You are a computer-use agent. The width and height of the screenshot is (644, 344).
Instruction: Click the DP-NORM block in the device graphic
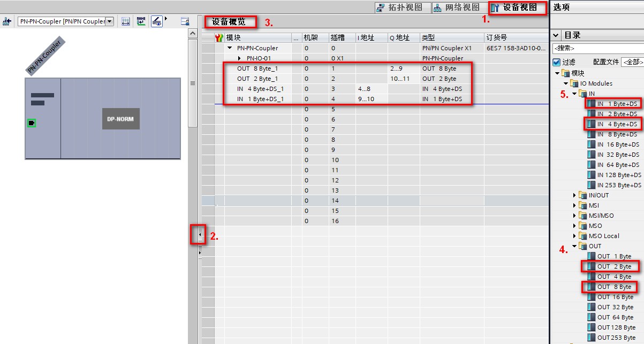point(120,119)
